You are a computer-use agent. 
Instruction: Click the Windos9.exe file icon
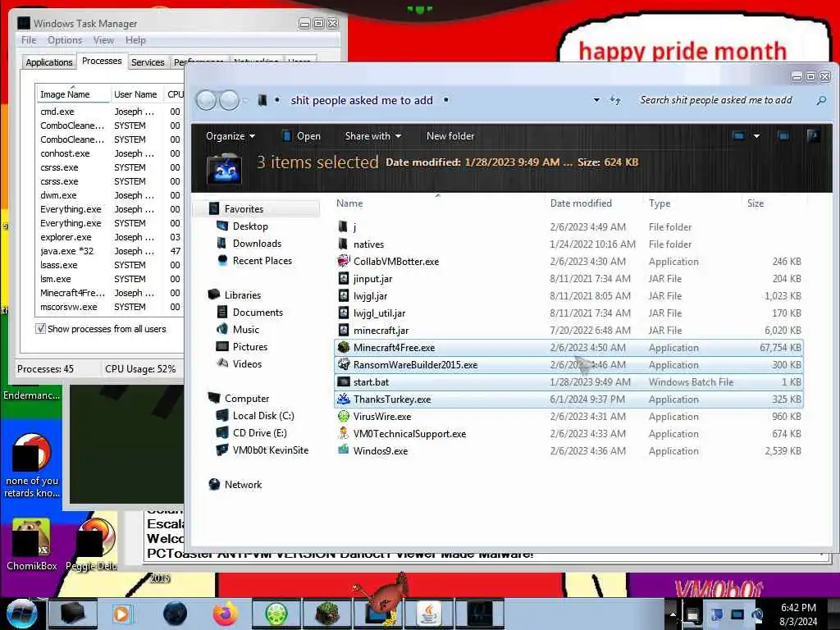pyautogui.click(x=344, y=450)
